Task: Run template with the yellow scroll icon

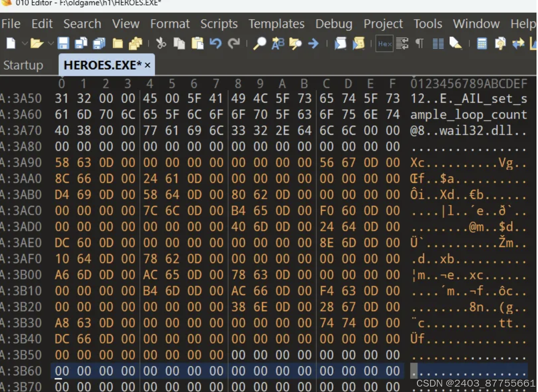Action: [359, 44]
